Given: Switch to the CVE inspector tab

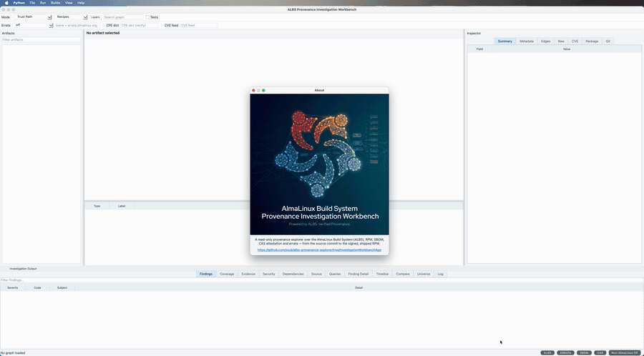Looking at the screenshot, I should (575, 41).
